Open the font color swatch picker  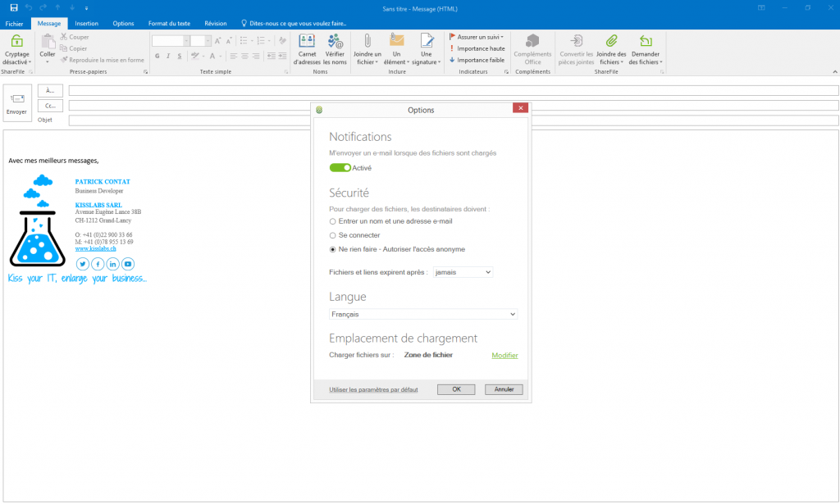pyautogui.click(x=213, y=56)
